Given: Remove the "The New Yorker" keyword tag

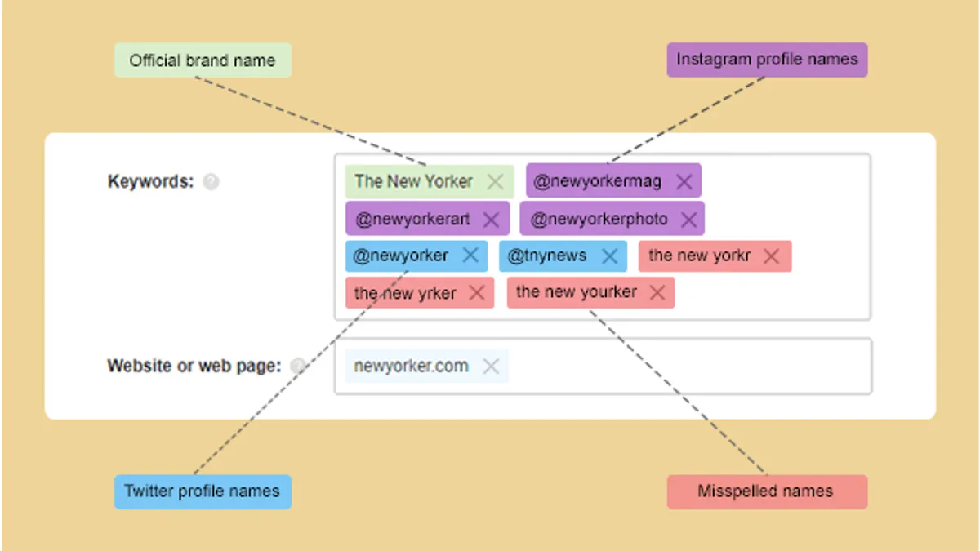Looking at the screenshot, I should coord(495,181).
